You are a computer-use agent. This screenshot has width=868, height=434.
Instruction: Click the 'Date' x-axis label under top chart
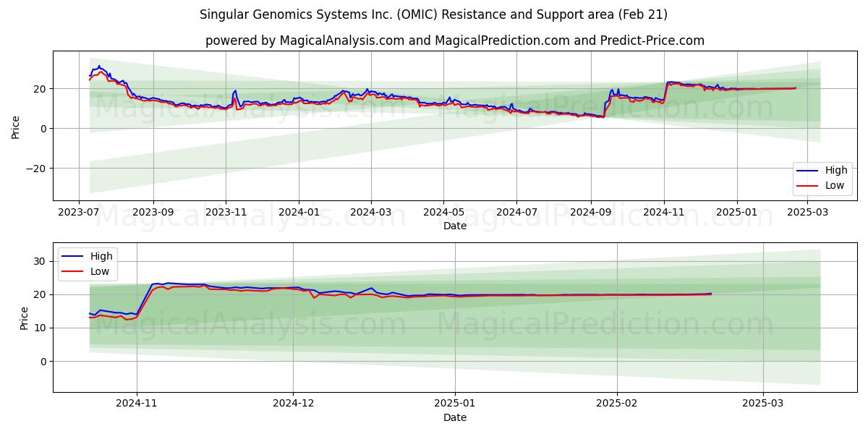(x=455, y=226)
